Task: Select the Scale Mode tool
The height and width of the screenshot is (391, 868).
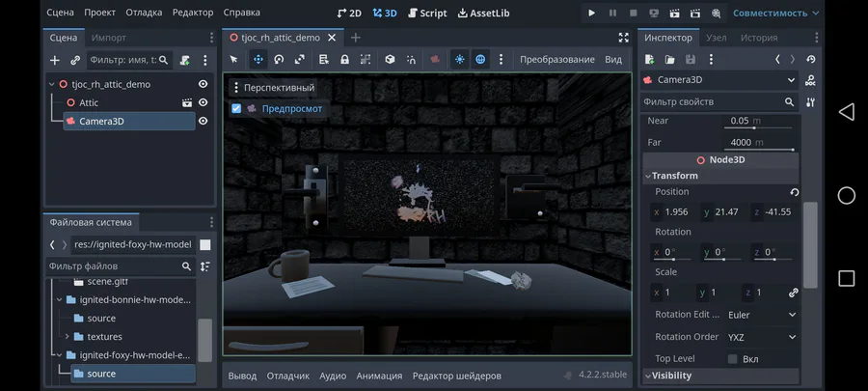Action: point(300,59)
